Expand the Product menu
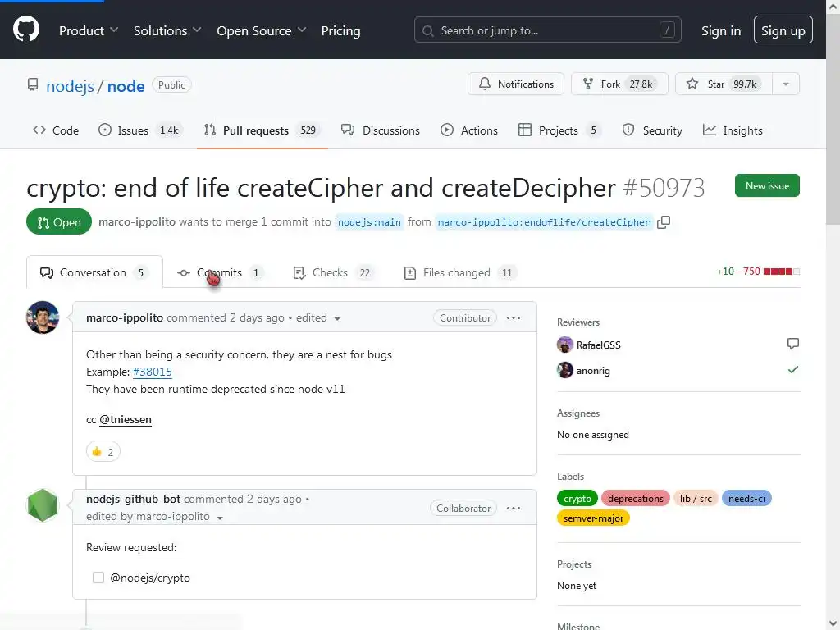Screen dimensions: 840x630 coord(88,30)
